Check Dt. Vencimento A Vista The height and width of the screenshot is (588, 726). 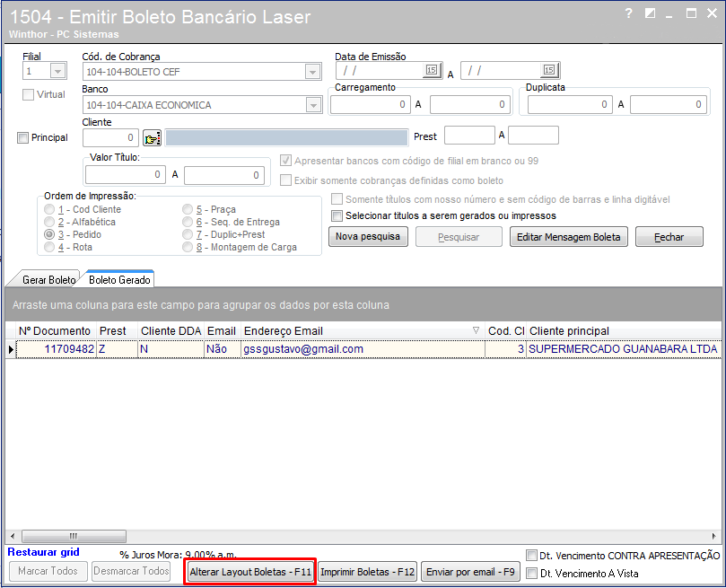point(532,573)
